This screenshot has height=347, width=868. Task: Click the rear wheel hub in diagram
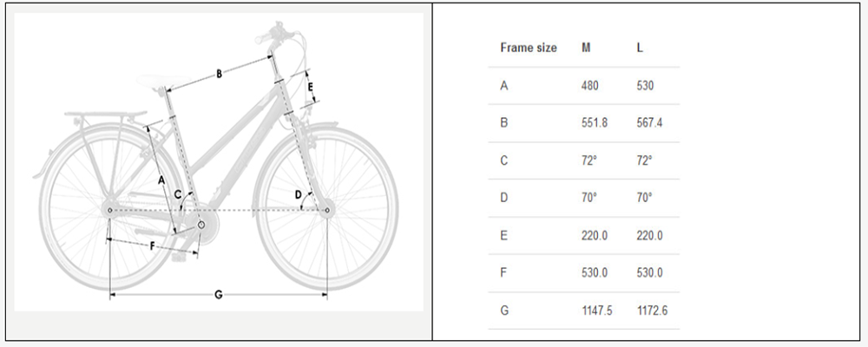109,210
